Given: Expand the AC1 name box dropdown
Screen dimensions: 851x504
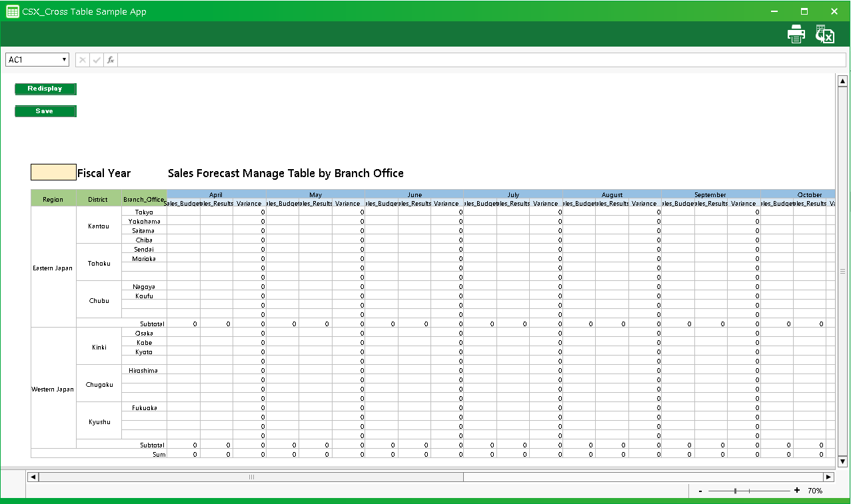Looking at the screenshot, I should (x=65, y=60).
